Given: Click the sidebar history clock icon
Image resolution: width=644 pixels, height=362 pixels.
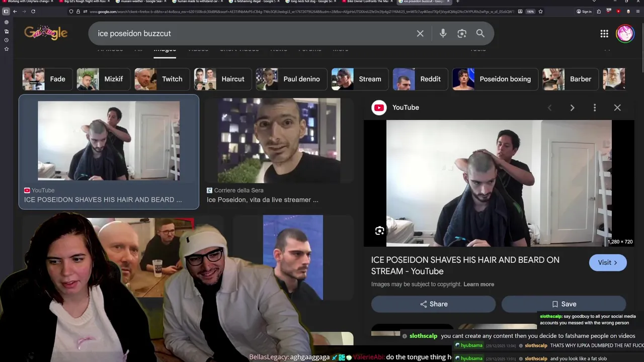Looking at the screenshot, I should tap(6, 40).
